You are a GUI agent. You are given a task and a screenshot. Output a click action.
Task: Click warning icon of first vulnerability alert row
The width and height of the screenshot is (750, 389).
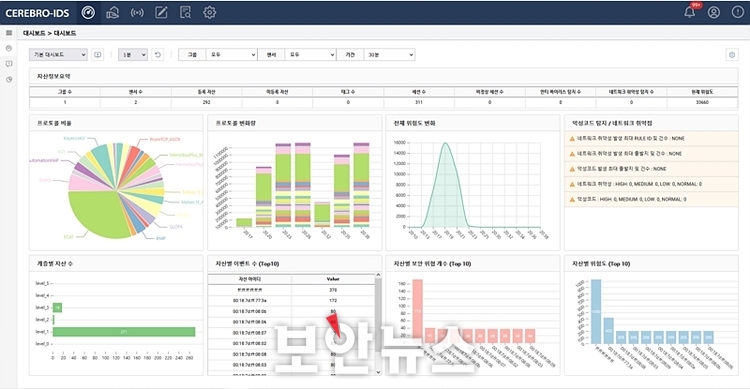(x=572, y=138)
